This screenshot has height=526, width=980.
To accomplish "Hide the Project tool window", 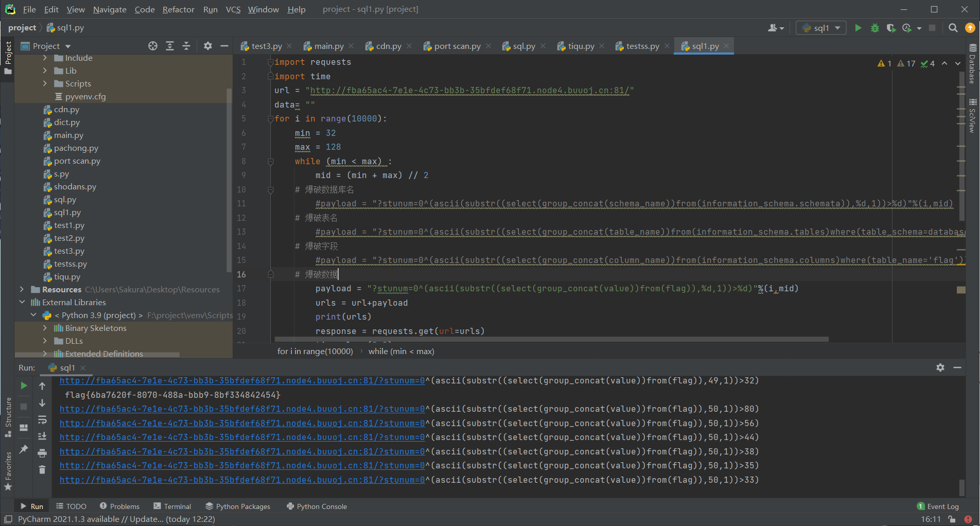I will (224, 46).
